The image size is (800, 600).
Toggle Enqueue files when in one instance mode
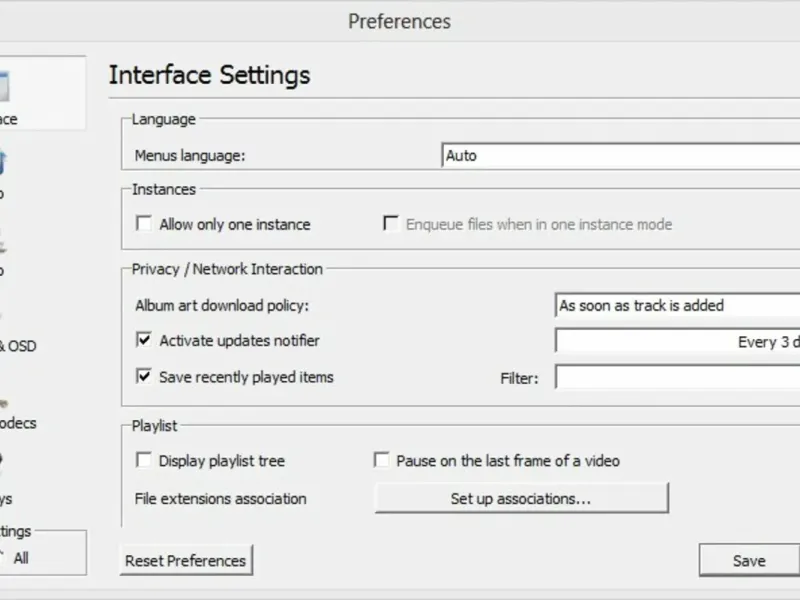coord(391,225)
